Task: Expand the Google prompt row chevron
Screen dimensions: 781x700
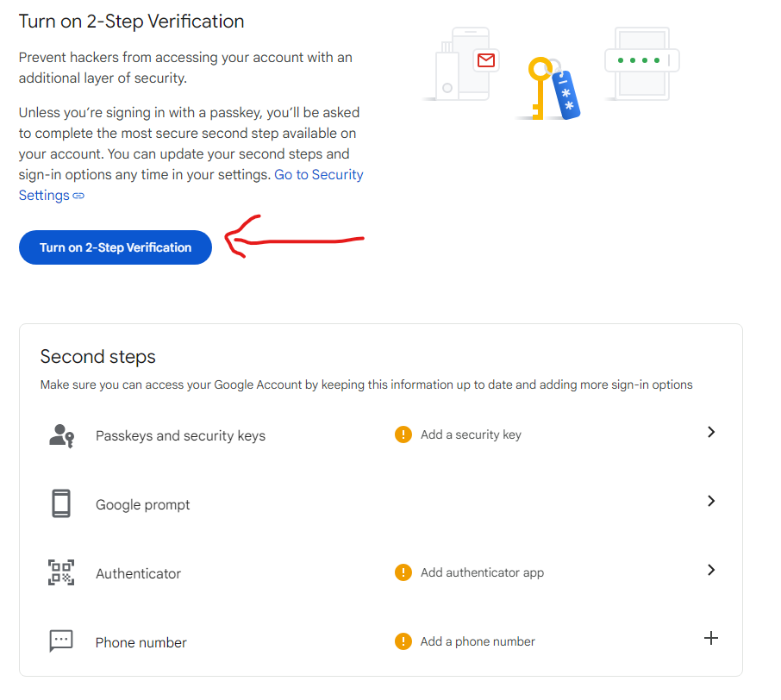Action: (x=711, y=501)
